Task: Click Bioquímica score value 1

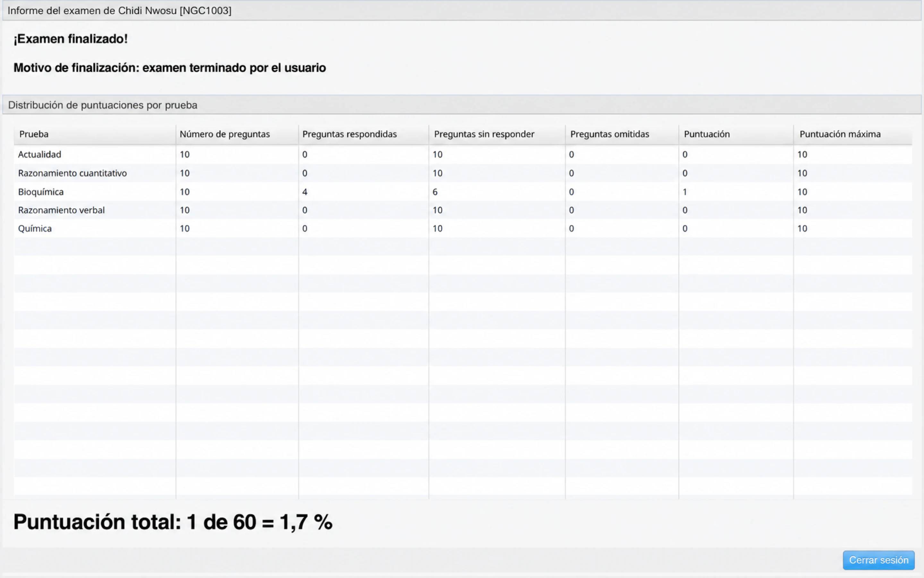Action: (x=685, y=192)
